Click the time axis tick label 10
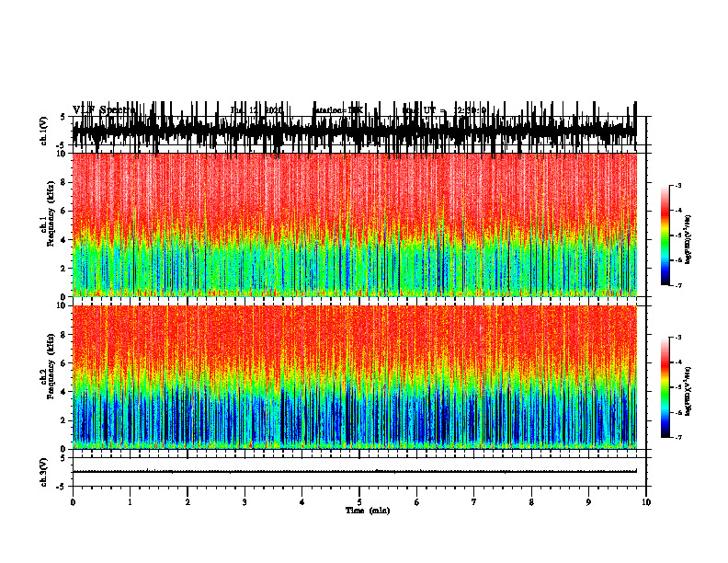The image size is (728, 563). pyautogui.click(x=646, y=502)
